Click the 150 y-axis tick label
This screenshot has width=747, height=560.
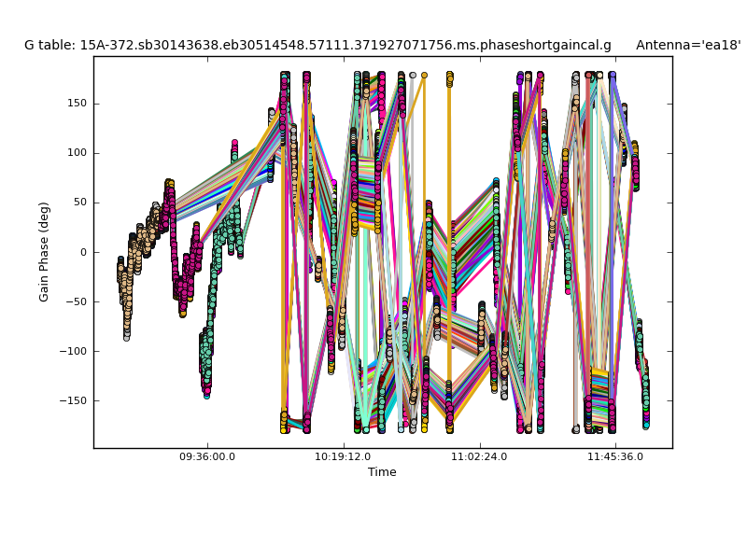76,104
